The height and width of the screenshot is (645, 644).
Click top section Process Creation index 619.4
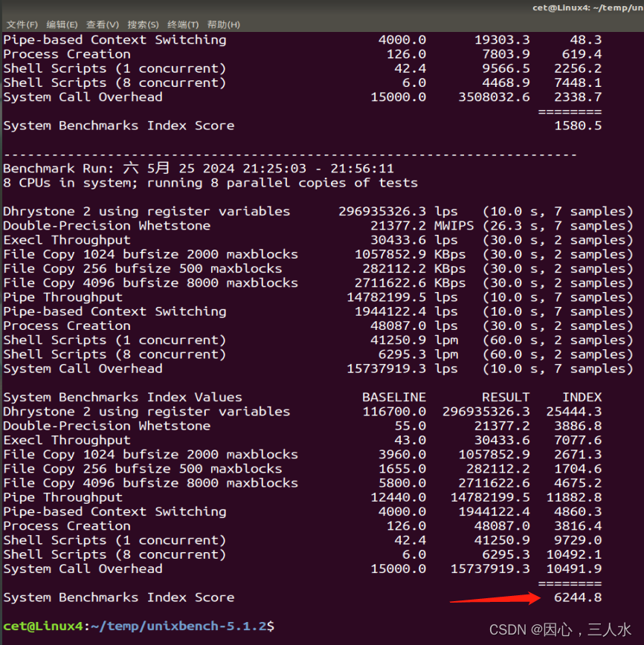click(x=582, y=54)
